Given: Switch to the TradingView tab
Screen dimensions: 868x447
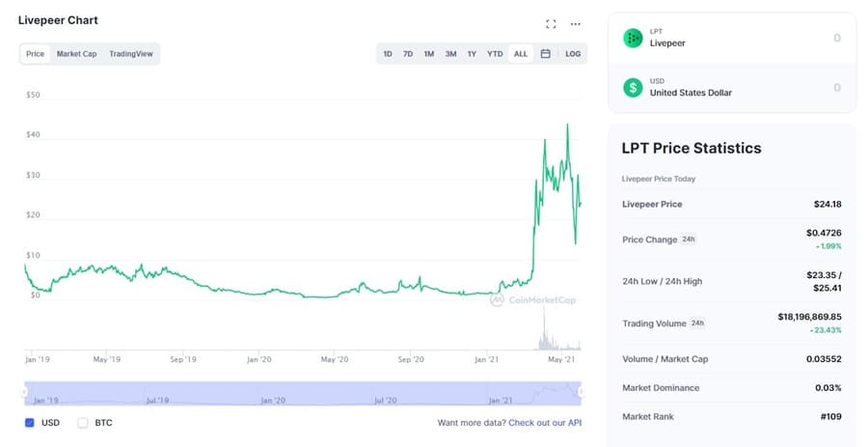Looking at the screenshot, I should [x=131, y=54].
